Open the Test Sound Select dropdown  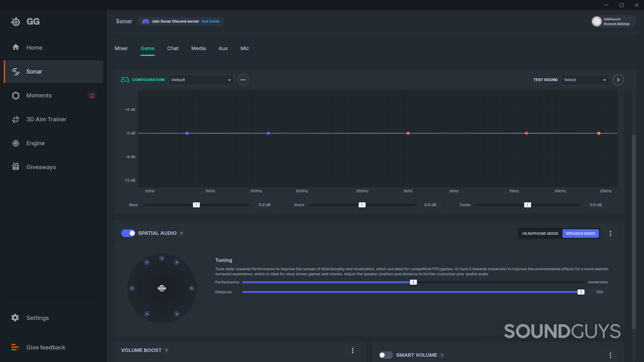click(585, 80)
